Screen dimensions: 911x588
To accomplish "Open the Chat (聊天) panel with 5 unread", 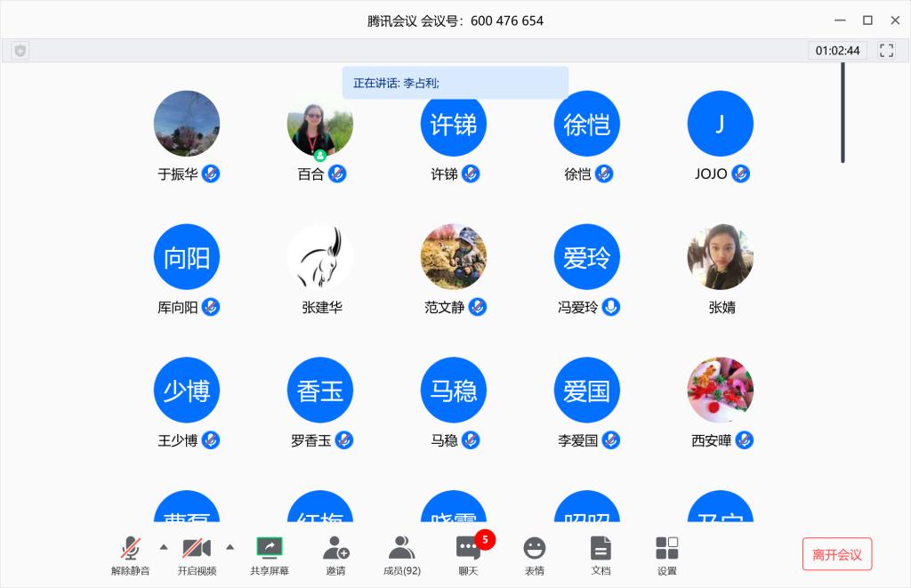I will click(468, 548).
